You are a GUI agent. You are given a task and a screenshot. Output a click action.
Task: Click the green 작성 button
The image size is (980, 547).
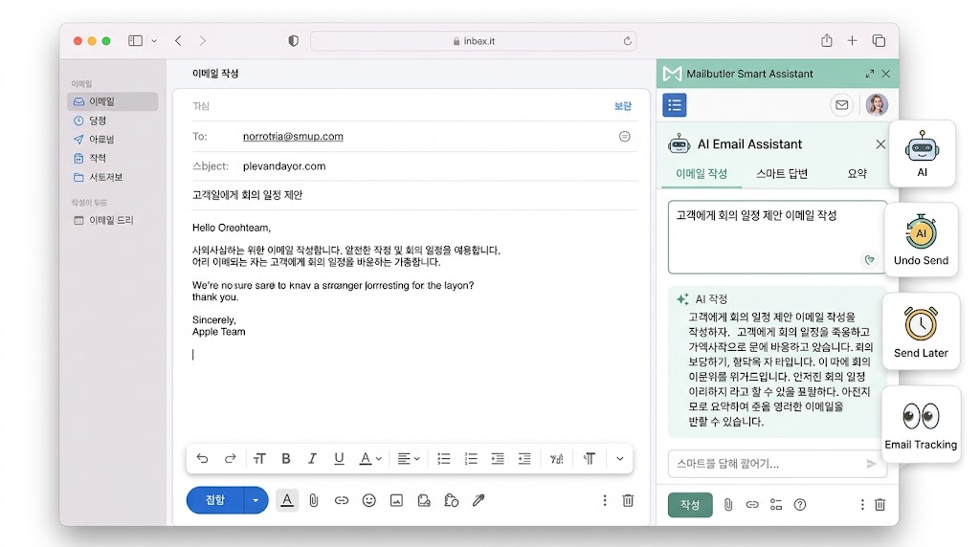tap(690, 505)
